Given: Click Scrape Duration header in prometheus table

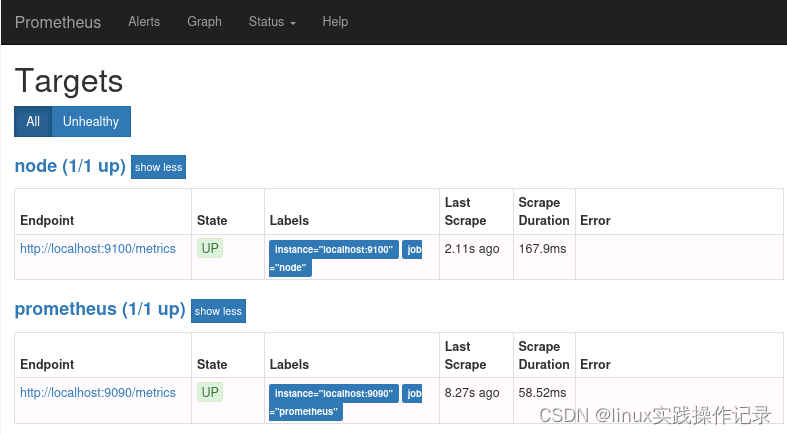Looking at the screenshot, I should 544,355.
